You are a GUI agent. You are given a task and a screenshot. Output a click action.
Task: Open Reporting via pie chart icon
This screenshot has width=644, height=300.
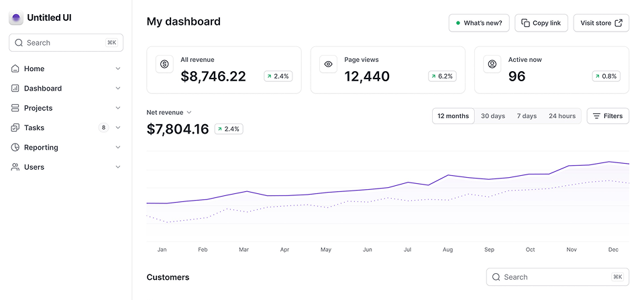pos(15,148)
